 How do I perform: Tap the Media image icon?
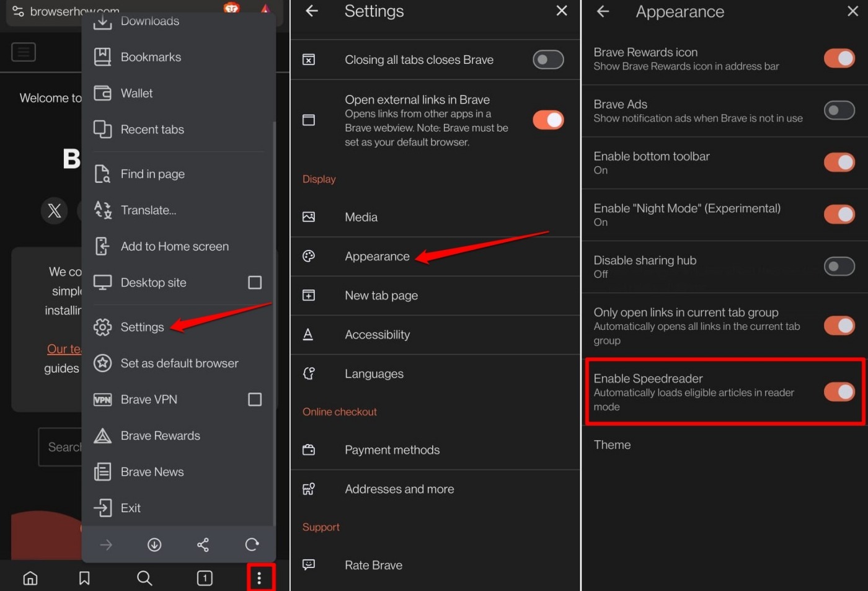pos(308,217)
